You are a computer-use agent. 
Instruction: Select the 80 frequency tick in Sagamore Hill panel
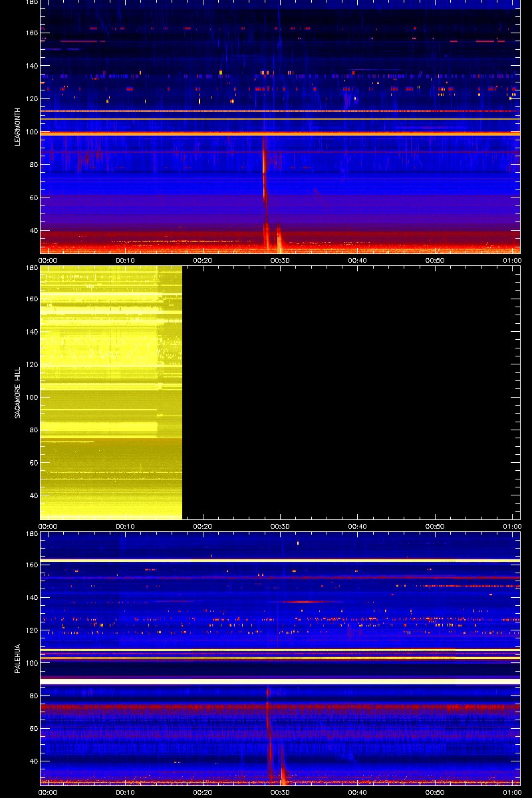pos(33,430)
